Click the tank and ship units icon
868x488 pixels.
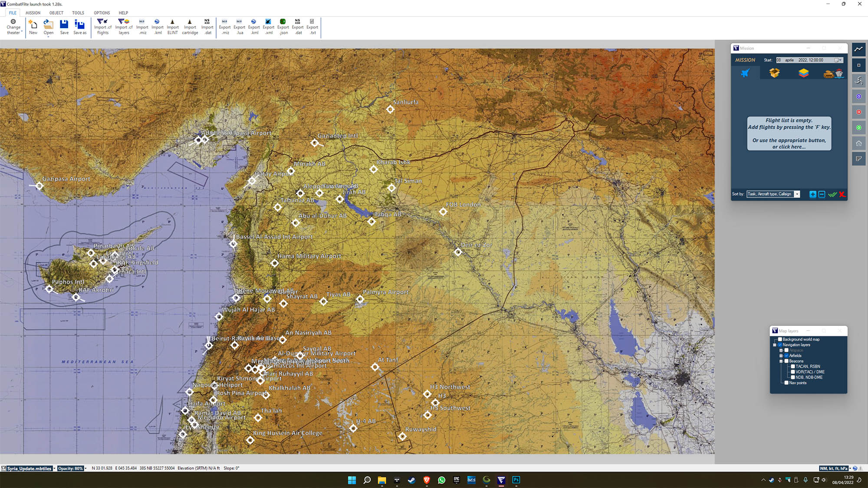pyautogui.click(x=833, y=73)
